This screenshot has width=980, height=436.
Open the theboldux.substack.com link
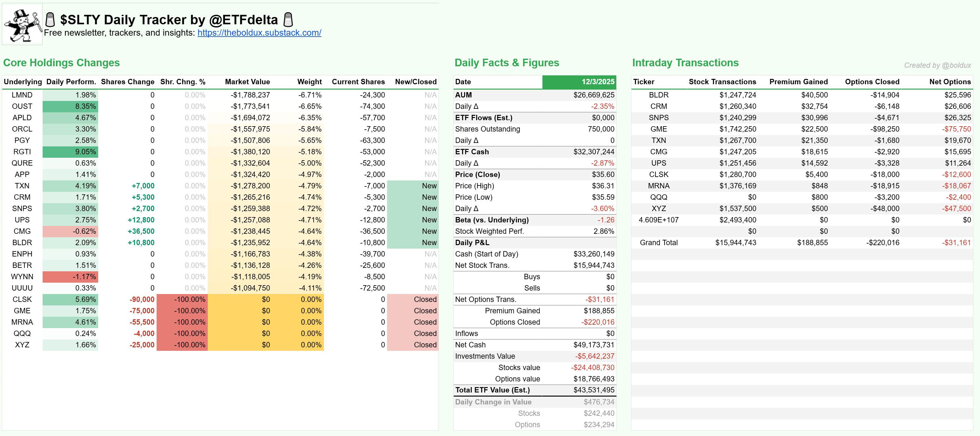click(x=259, y=33)
